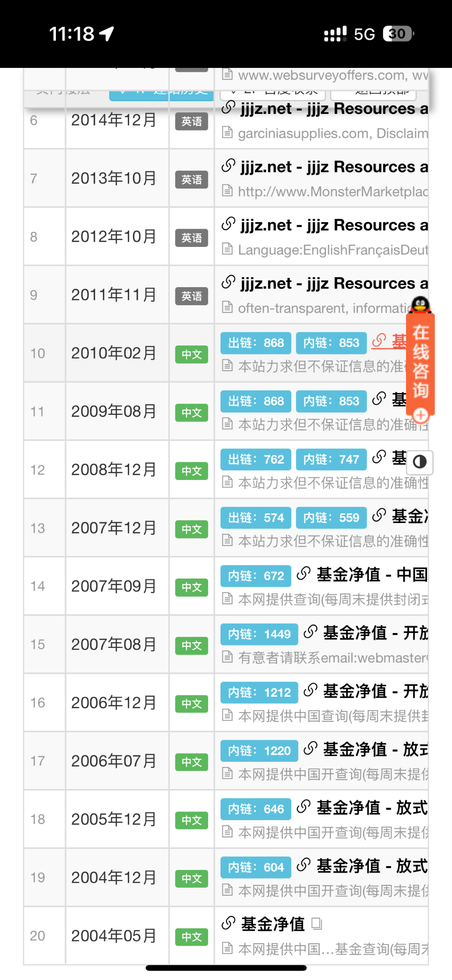Viewport: 452px width, 980px height.
Task: Click the QQ penguin icon
Action: pyautogui.click(x=420, y=304)
